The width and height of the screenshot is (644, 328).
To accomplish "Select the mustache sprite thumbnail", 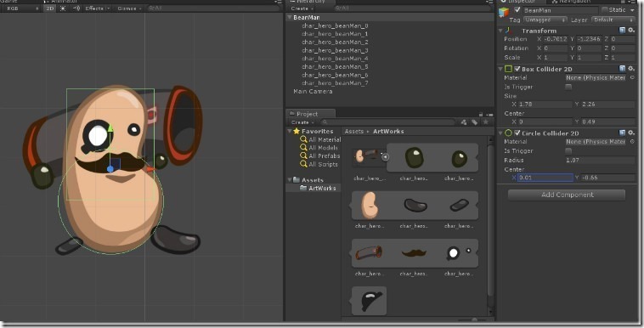I will [x=414, y=252].
